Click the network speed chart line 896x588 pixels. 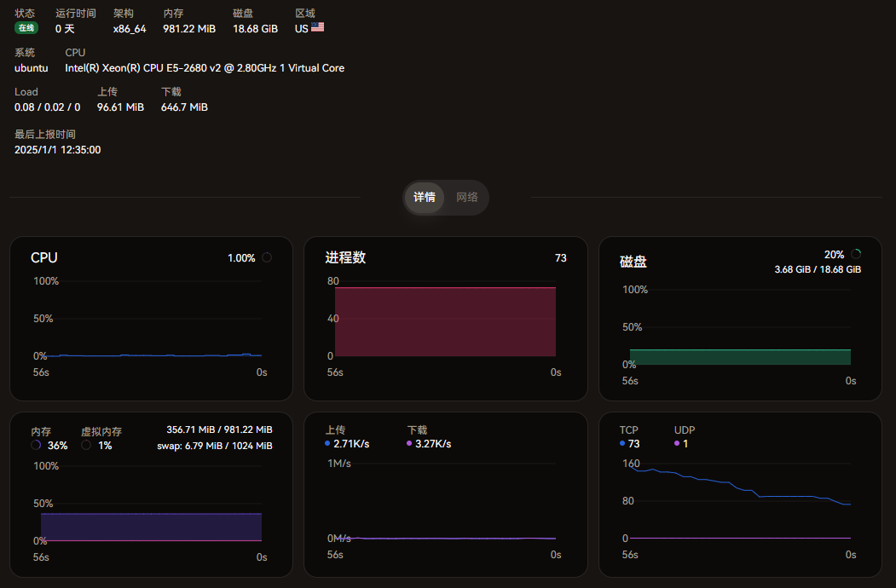click(x=445, y=539)
